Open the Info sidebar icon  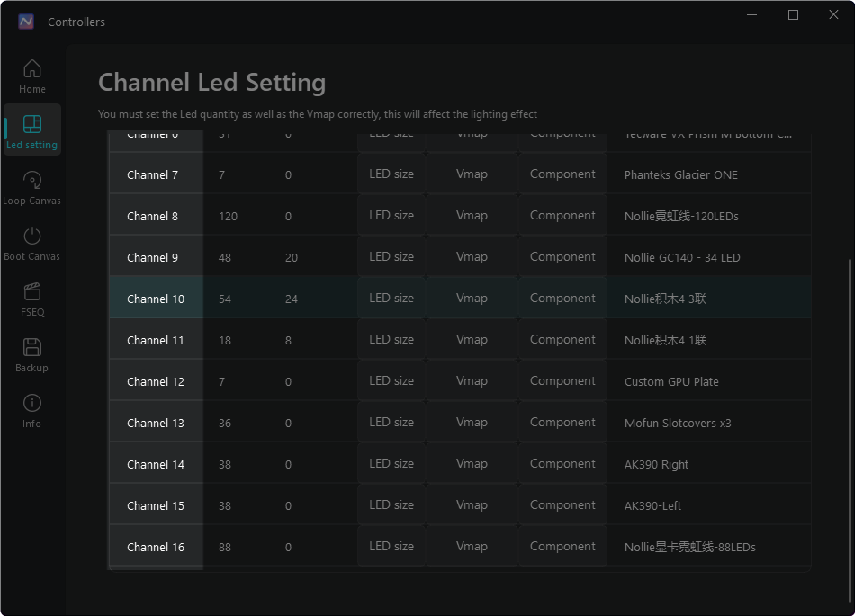tap(32, 403)
